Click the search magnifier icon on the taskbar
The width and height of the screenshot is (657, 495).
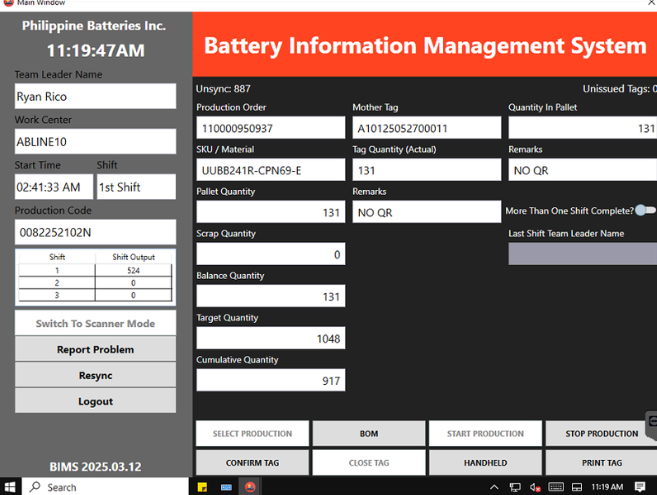click(x=35, y=487)
